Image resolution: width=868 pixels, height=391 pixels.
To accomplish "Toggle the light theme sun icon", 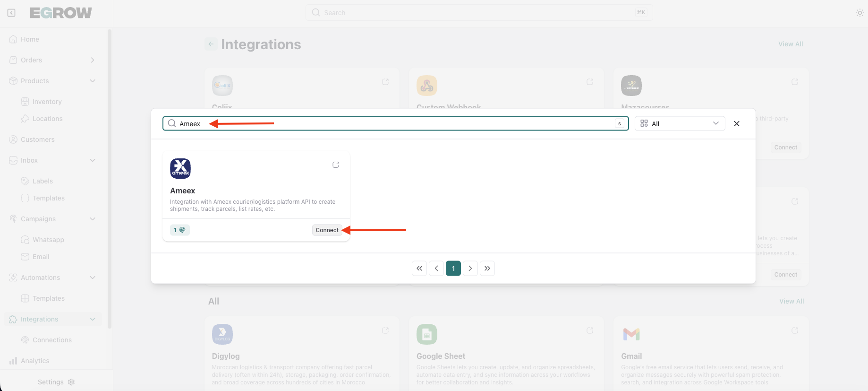I will click(x=860, y=13).
